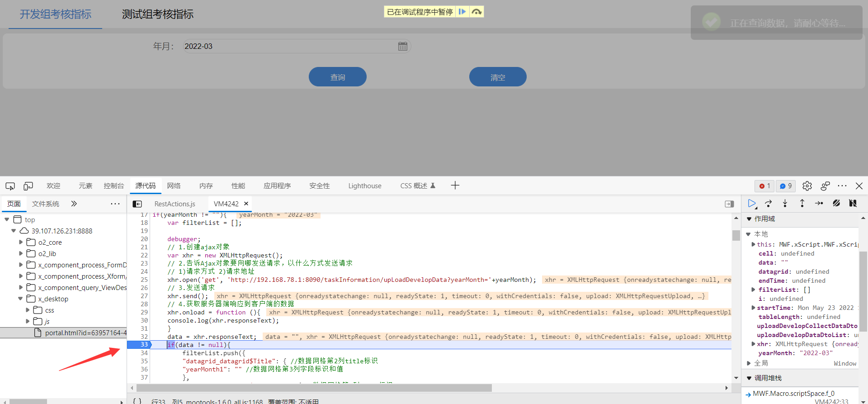The image size is (868, 404).
Task: Open DevTools settings gear
Action: (807, 186)
